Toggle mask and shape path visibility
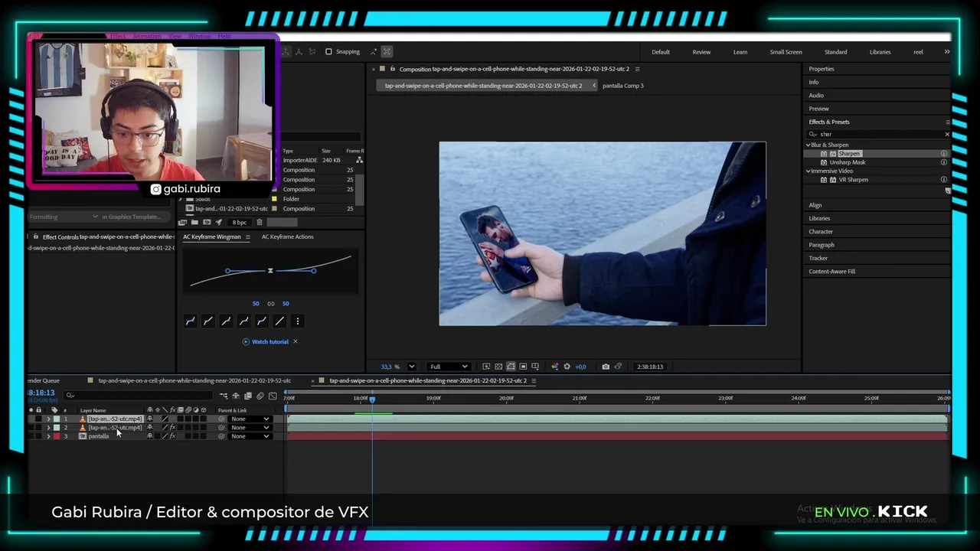Viewport: 980px width, 551px height. (511, 367)
